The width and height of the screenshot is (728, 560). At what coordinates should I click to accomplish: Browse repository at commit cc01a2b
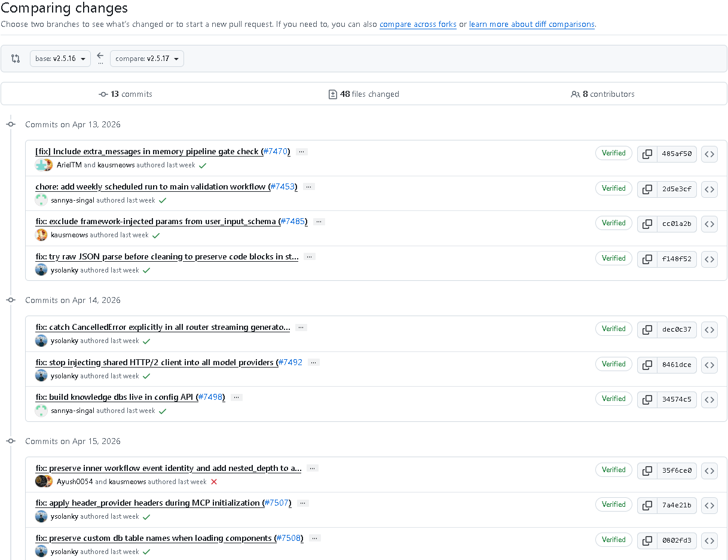coord(709,224)
